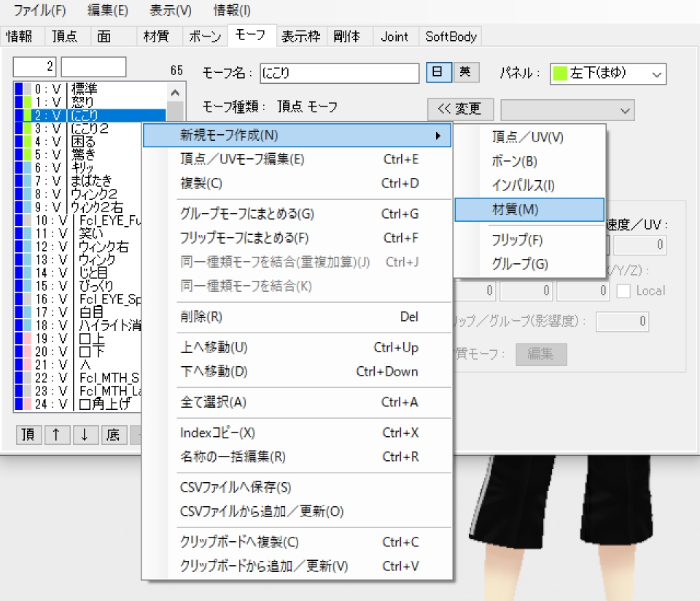
Task: Switch to the 剛体 tab
Action: (x=347, y=36)
